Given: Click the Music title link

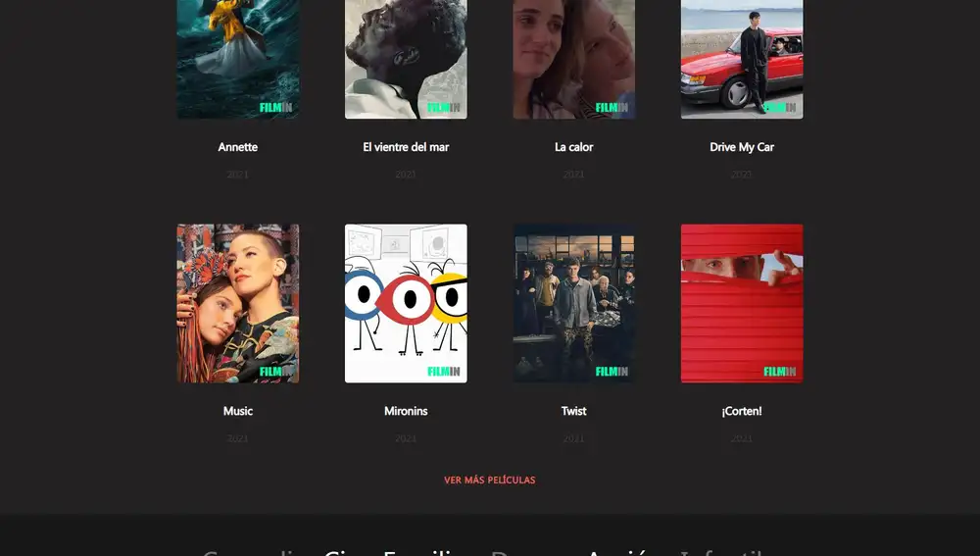Looking at the screenshot, I should [237, 411].
